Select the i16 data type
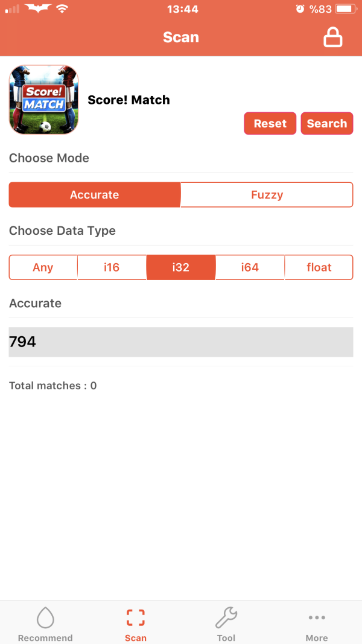Viewport: 362px width, 644px height. pyautogui.click(x=112, y=267)
